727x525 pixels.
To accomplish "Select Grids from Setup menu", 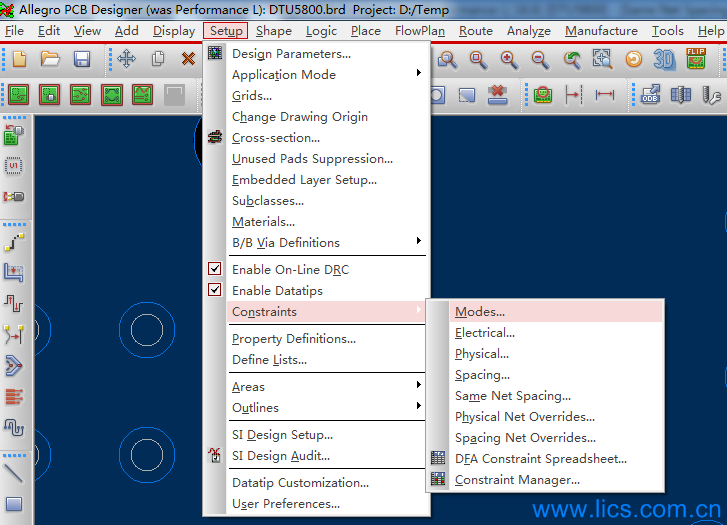I will 327,96.
